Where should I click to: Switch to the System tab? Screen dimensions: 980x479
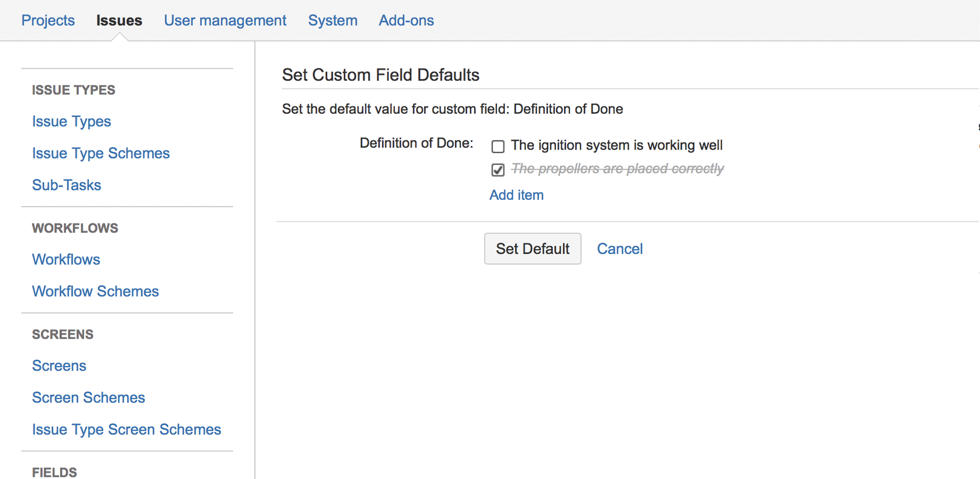coord(333,20)
